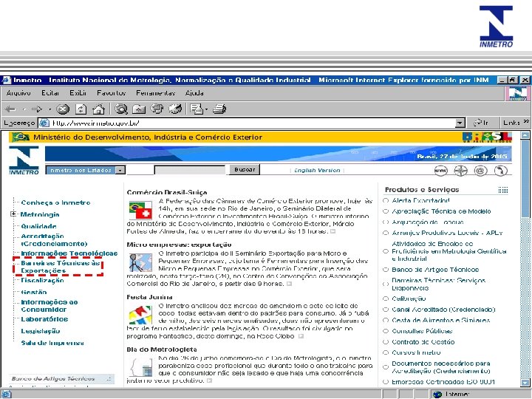532x399 pixels.
Task: Click the browser address URL field
Action: [253, 123]
